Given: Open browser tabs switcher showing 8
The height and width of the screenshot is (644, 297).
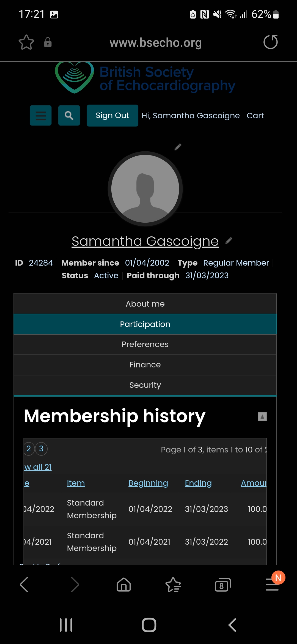Looking at the screenshot, I should [x=222, y=585].
